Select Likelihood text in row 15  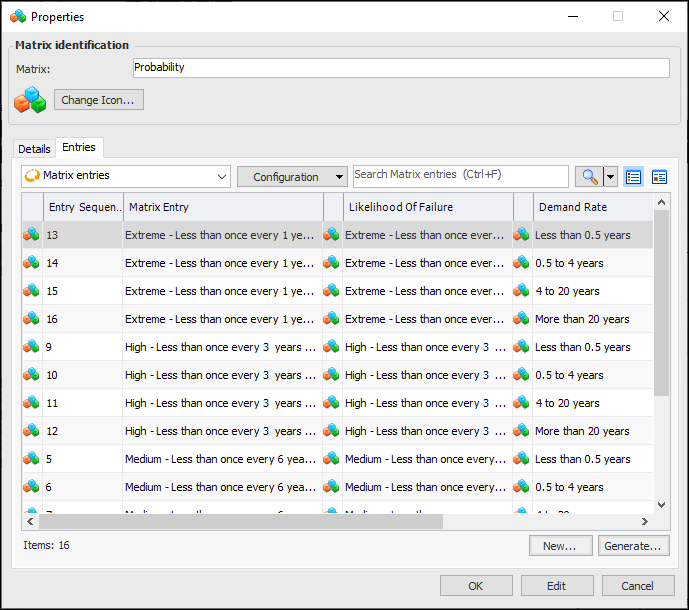424,291
